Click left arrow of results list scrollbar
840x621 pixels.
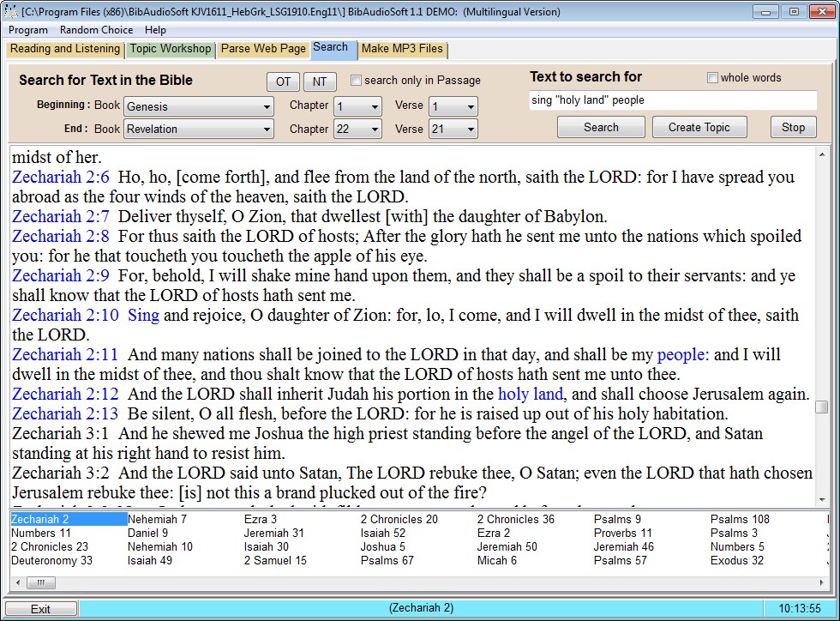(x=18, y=582)
